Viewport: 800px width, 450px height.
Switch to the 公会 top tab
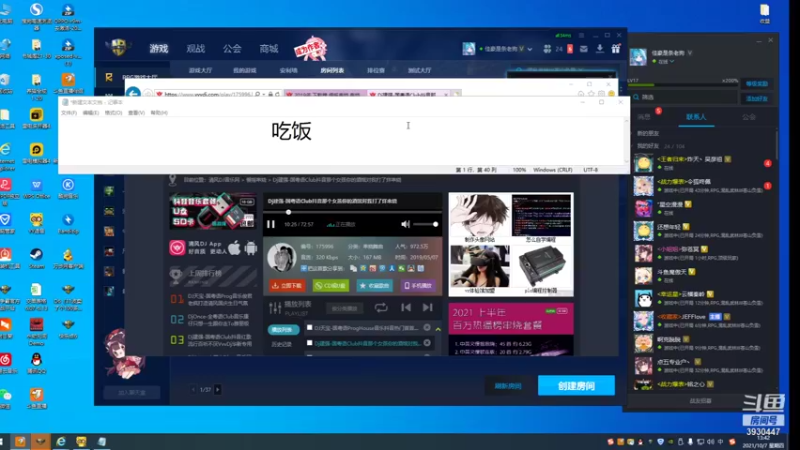tap(232, 48)
